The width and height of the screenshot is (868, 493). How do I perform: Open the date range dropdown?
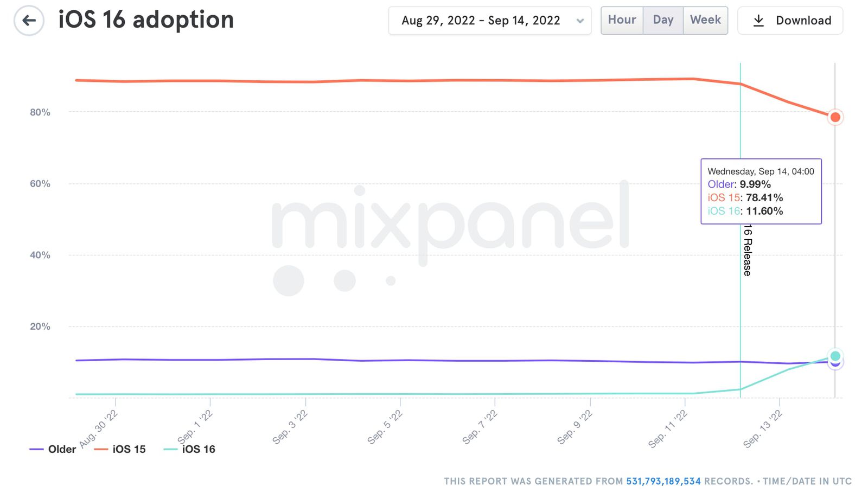490,21
